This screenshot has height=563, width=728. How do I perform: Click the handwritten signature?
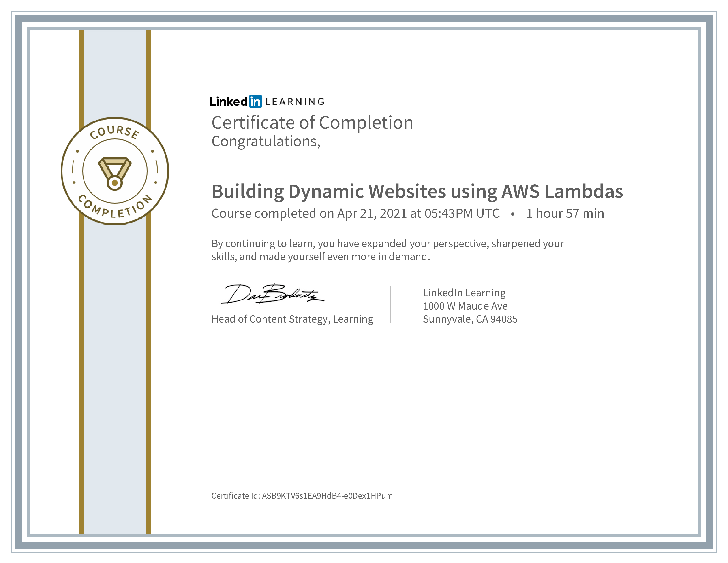[x=272, y=294]
